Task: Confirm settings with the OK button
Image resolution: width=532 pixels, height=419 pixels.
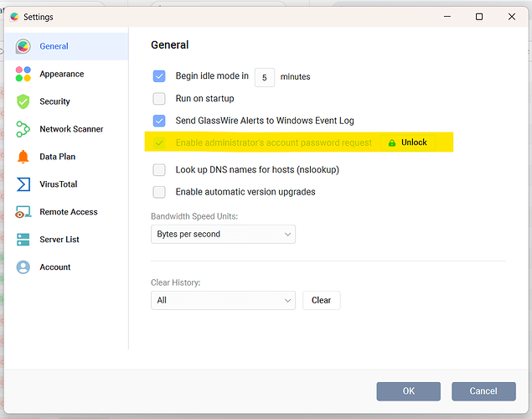Action: pos(409,391)
